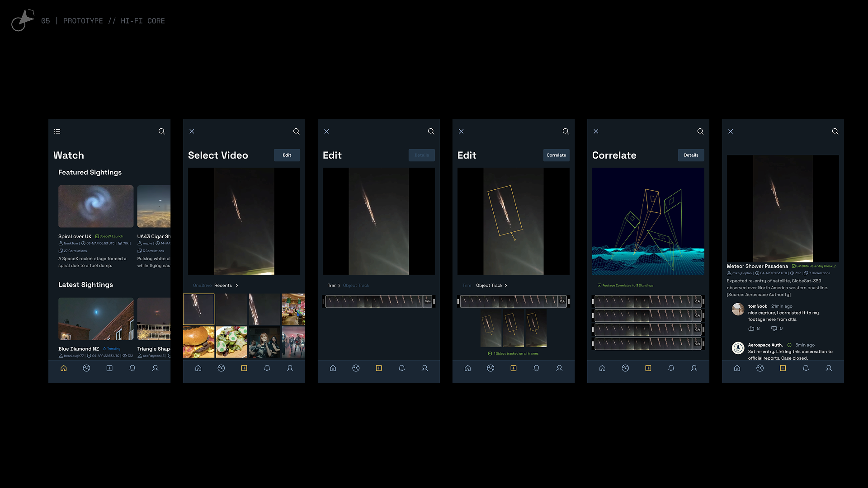The width and height of the screenshot is (868, 488).
Task: Toggle 'Footage Correlates to 3 Sightings' checkbox
Action: click(599, 286)
